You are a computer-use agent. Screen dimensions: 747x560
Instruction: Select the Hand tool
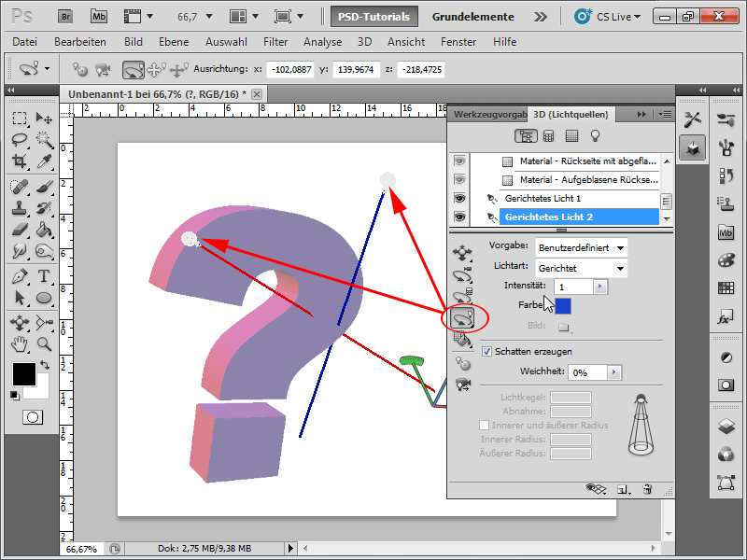pos(19,344)
